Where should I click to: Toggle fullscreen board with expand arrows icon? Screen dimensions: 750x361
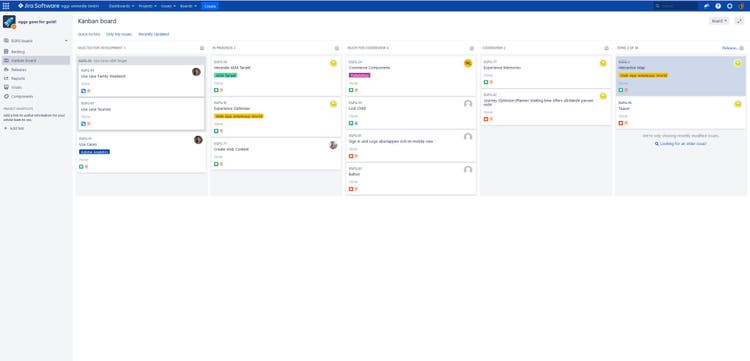(x=739, y=21)
